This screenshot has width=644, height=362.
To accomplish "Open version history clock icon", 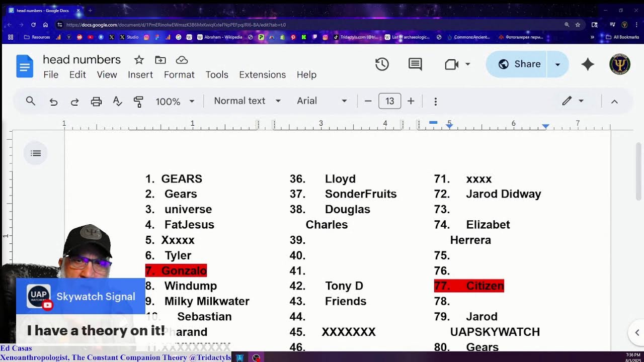I will (x=382, y=64).
